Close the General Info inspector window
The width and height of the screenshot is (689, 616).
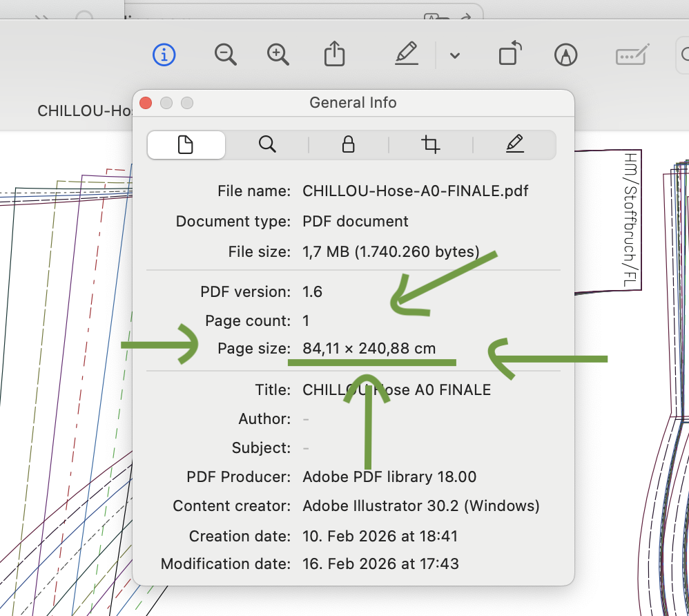coord(146,103)
